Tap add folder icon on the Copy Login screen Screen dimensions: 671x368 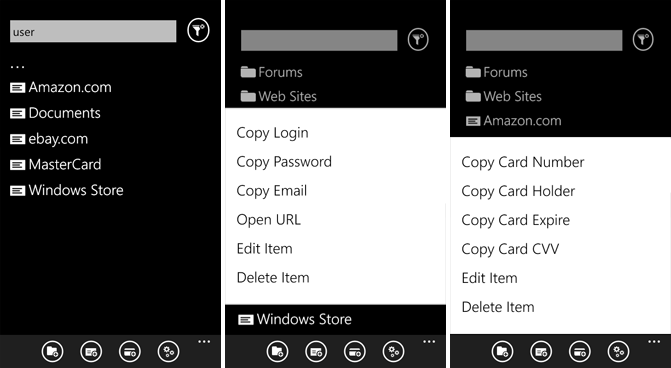point(277,352)
